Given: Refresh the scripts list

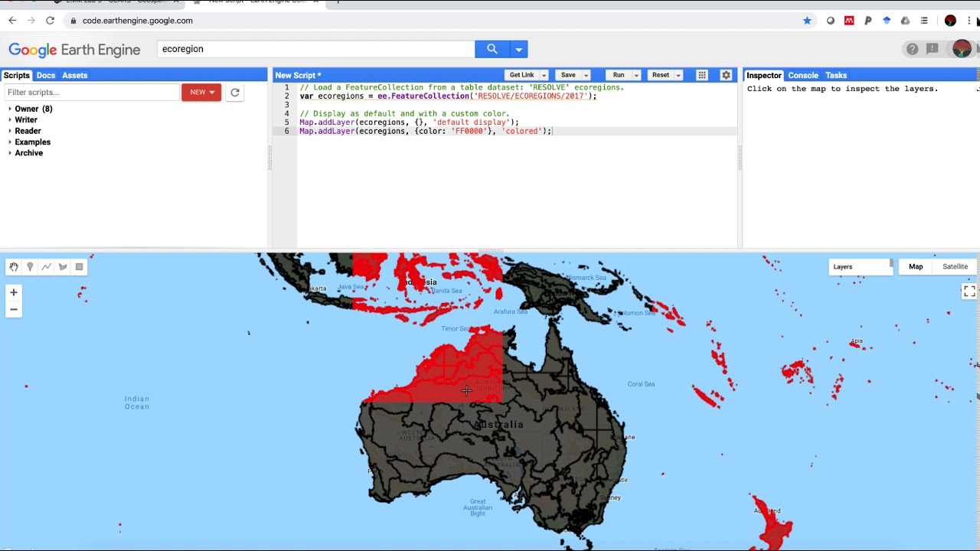Looking at the screenshot, I should [235, 93].
